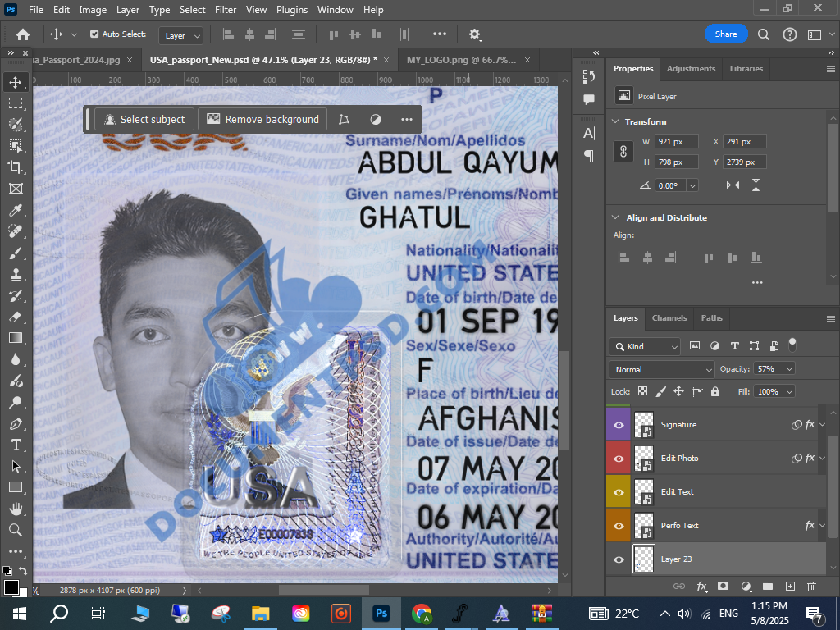Open the collapsed History panel icon
Screen dimensions: 840x630
[x=589, y=76]
